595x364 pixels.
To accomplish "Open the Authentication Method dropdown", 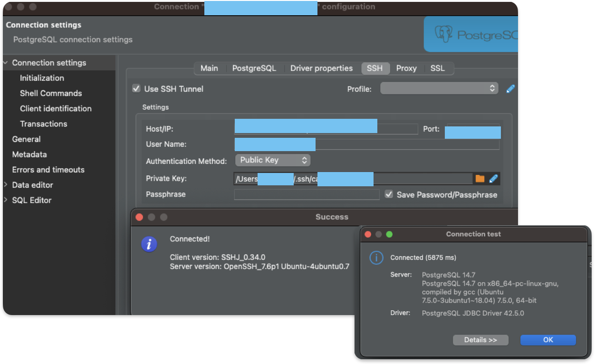I will (x=272, y=160).
